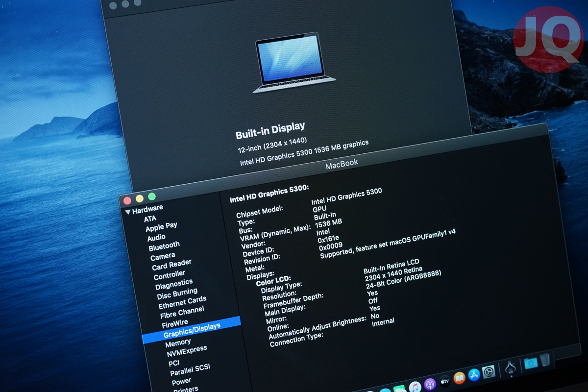588x392 pixels.
Task: Click the System Information caliper Dock icon
Action: (510, 367)
